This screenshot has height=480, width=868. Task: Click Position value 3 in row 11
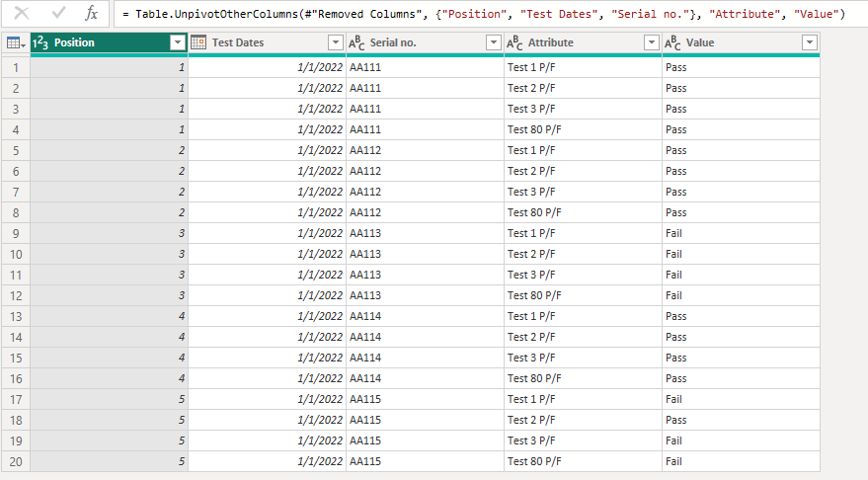pos(109,276)
